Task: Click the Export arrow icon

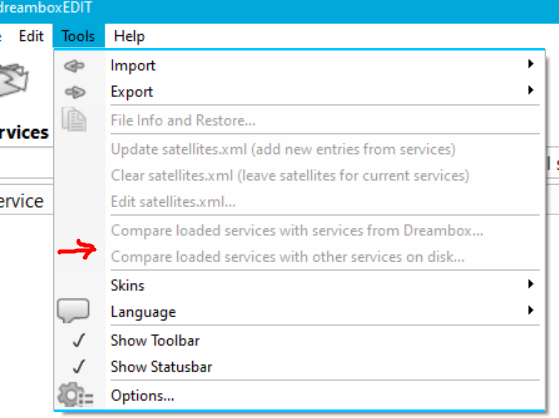Action: point(75,92)
